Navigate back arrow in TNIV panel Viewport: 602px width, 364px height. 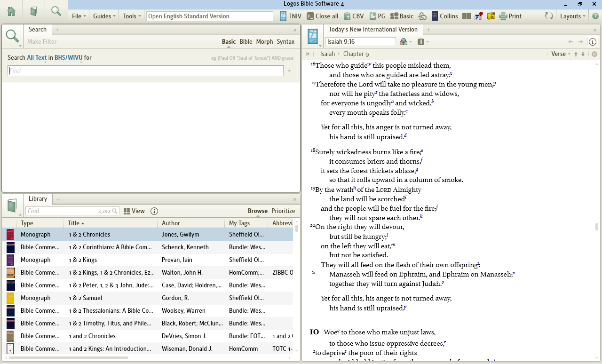point(571,42)
